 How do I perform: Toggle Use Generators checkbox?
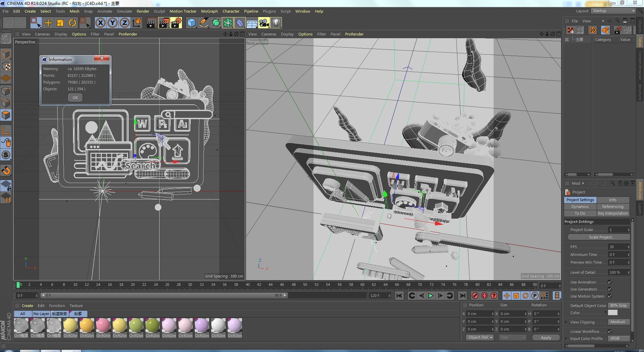(x=610, y=289)
